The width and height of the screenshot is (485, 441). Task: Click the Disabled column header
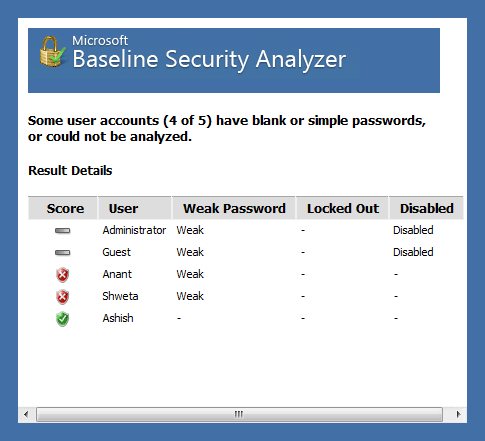426,208
